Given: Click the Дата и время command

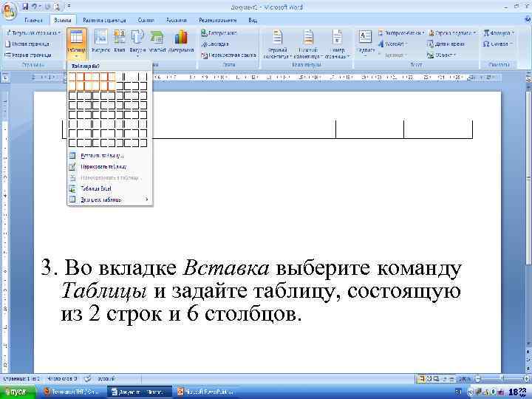Looking at the screenshot, I should pyautogui.click(x=446, y=44).
